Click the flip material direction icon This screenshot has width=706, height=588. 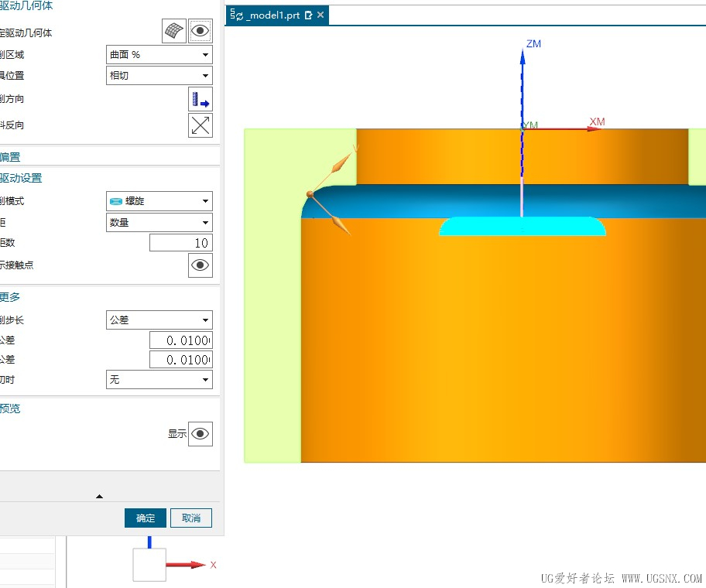pyautogui.click(x=200, y=125)
